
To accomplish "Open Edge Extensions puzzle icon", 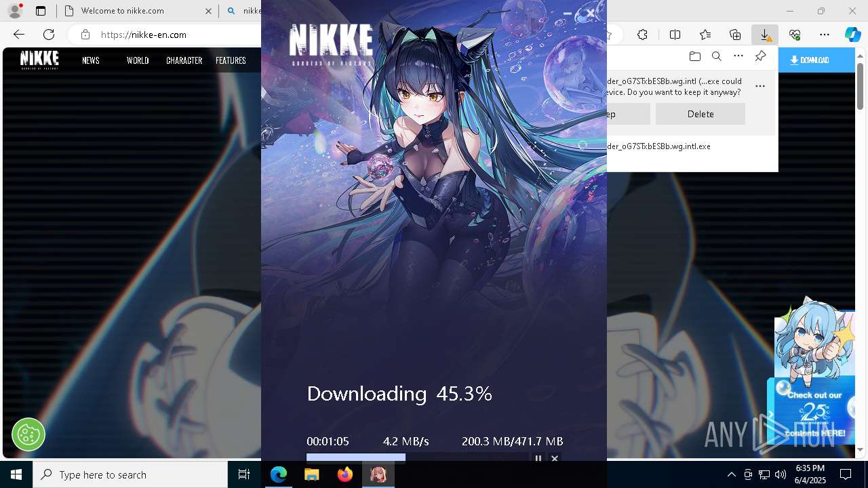I will (x=643, y=35).
